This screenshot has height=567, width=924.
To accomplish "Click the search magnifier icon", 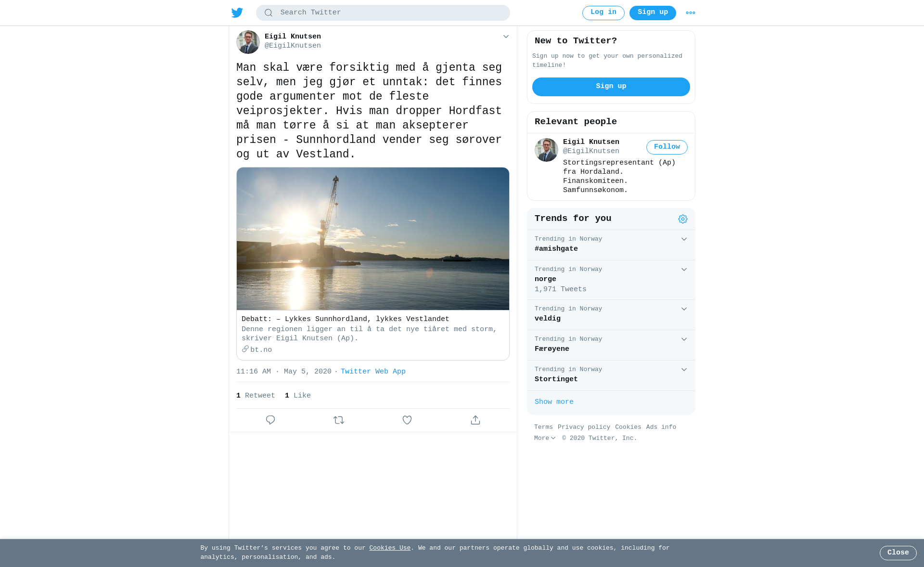I will [269, 13].
